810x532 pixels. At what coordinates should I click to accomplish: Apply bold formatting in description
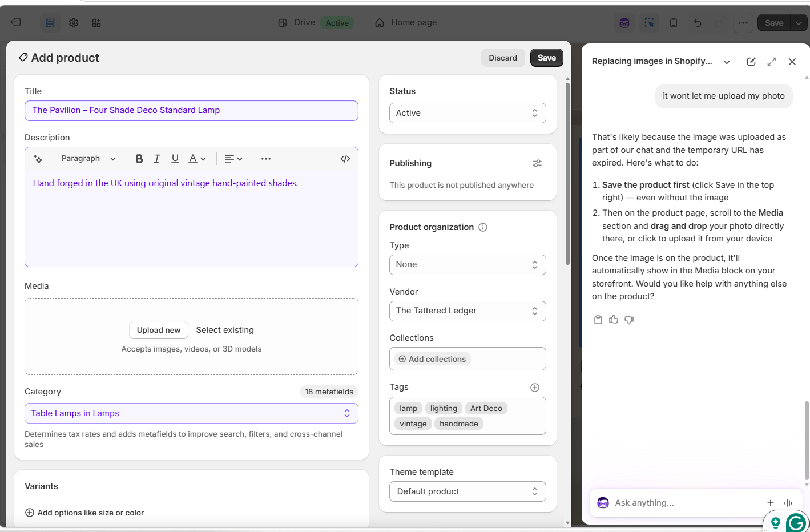click(139, 159)
